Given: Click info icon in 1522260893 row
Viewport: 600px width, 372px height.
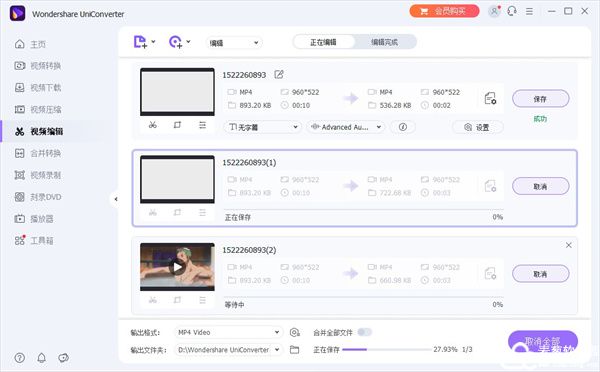Looking at the screenshot, I should click(x=403, y=127).
